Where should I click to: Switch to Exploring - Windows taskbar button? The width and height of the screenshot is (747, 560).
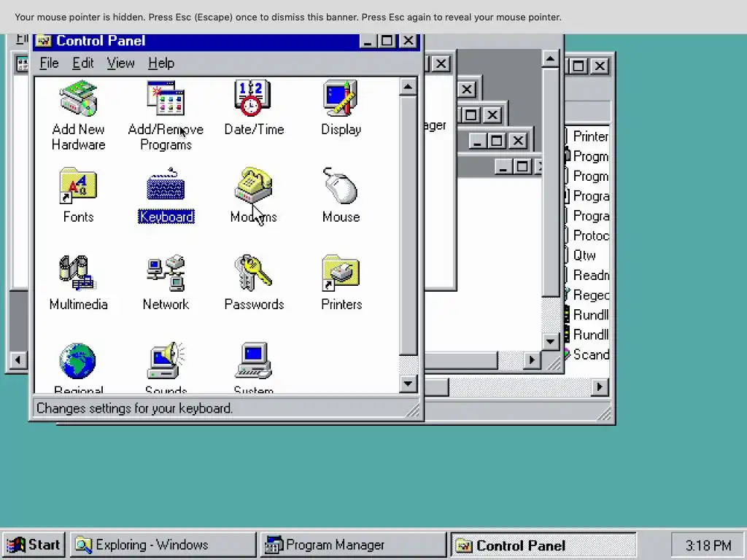point(163,545)
